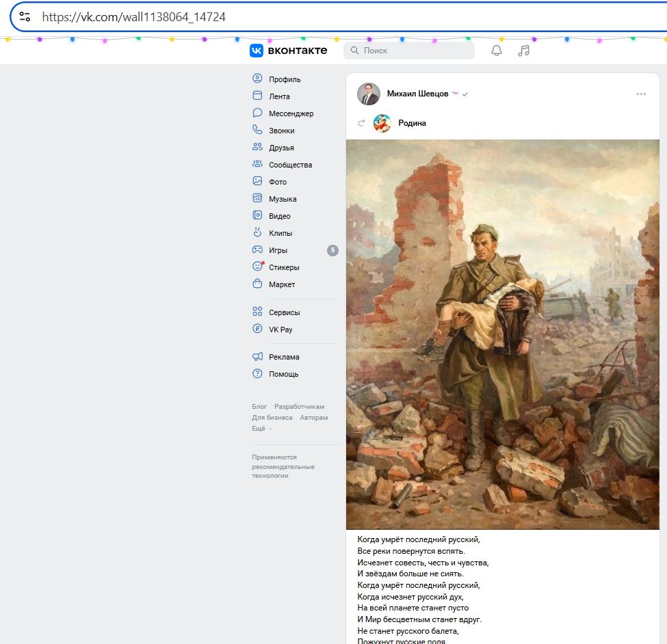Click the donut badge icon beside author name

point(455,94)
